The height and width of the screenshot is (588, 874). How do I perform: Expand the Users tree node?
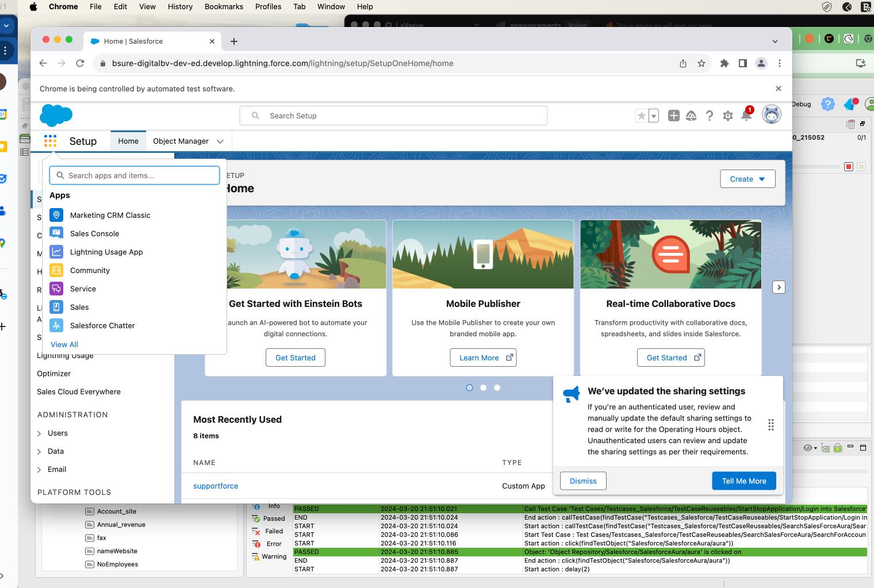click(x=39, y=433)
